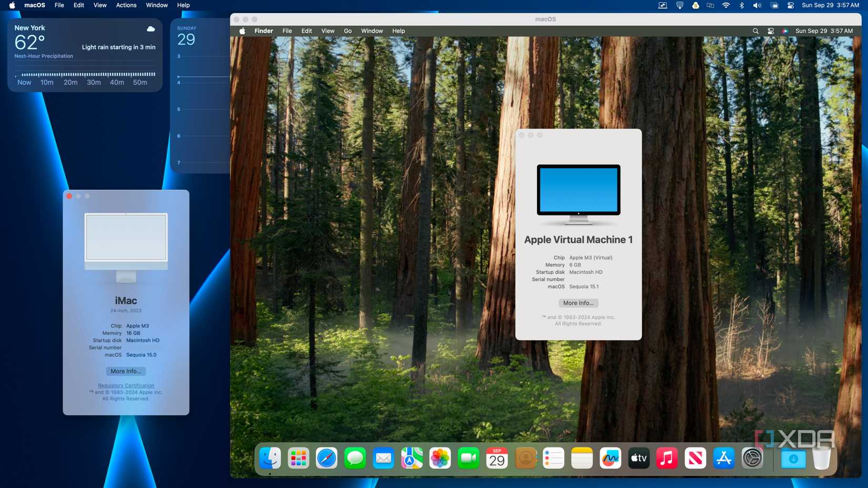Open the input source flag menu
This screenshot has height=488, width=868.
(x=786, y=31)
